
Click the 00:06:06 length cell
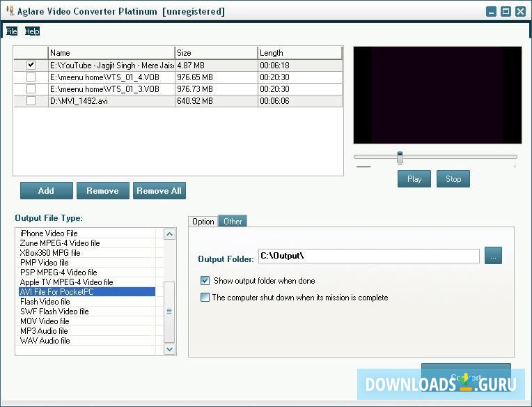click(300, 101)
